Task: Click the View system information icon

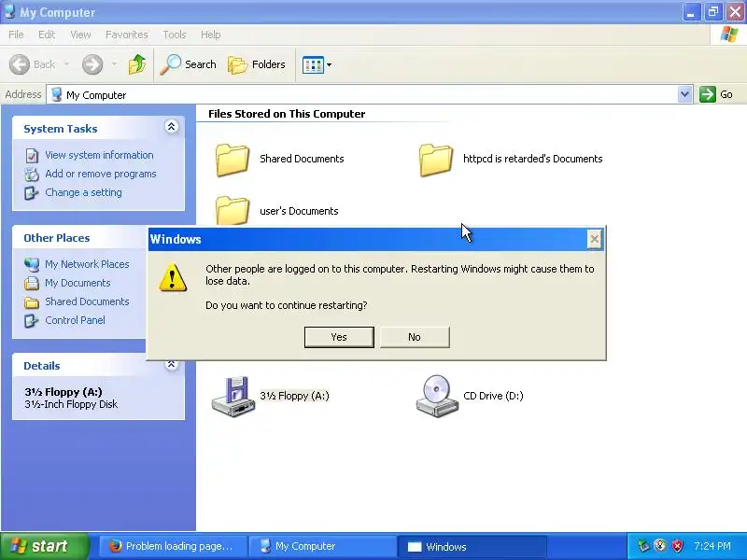Action: point(32,156)
